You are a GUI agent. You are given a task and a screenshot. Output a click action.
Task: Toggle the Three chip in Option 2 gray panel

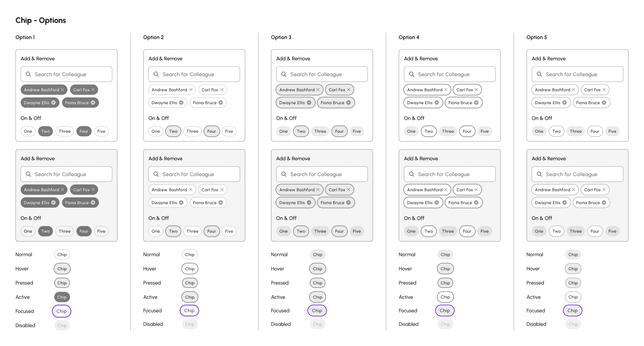(x=192, y=231)
